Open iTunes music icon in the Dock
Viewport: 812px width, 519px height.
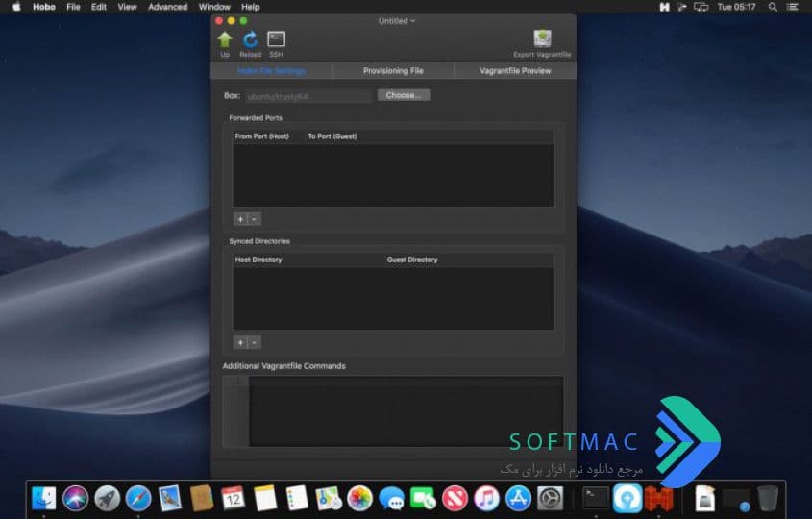click(486, 499)
